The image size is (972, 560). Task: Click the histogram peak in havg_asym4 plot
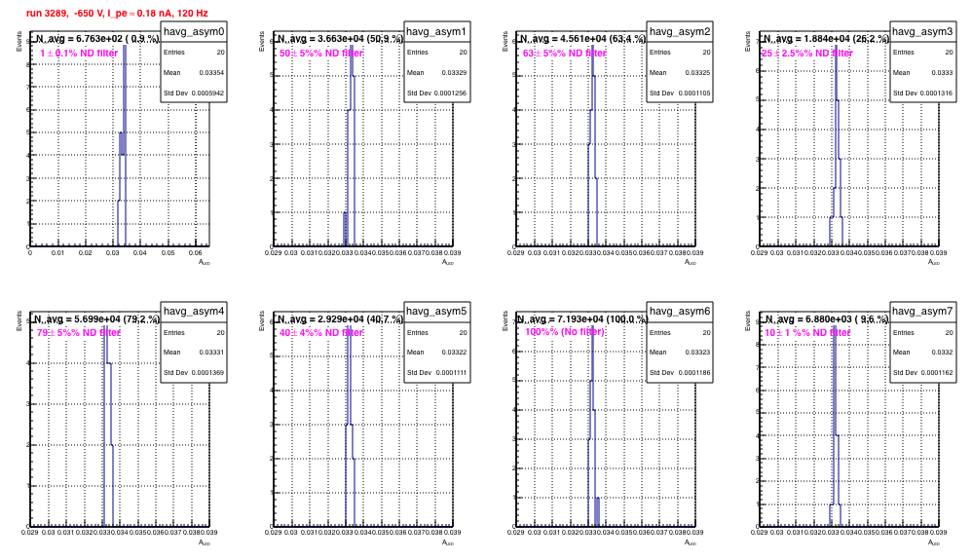pyautogui.click(x=105, y=344)
